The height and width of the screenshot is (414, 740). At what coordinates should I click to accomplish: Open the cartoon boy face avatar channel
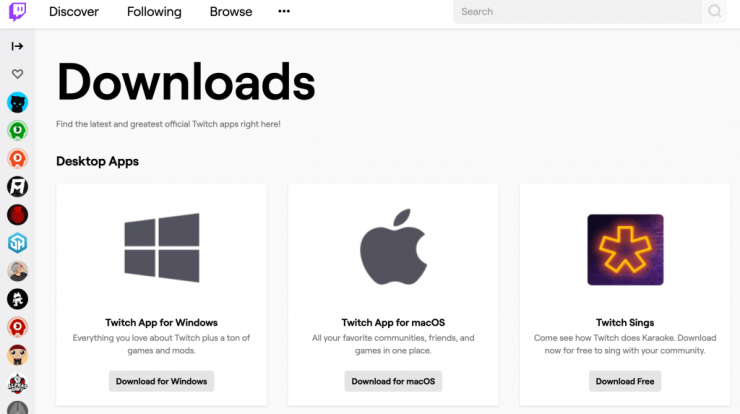pyautogui.click(x=17, y=355)
